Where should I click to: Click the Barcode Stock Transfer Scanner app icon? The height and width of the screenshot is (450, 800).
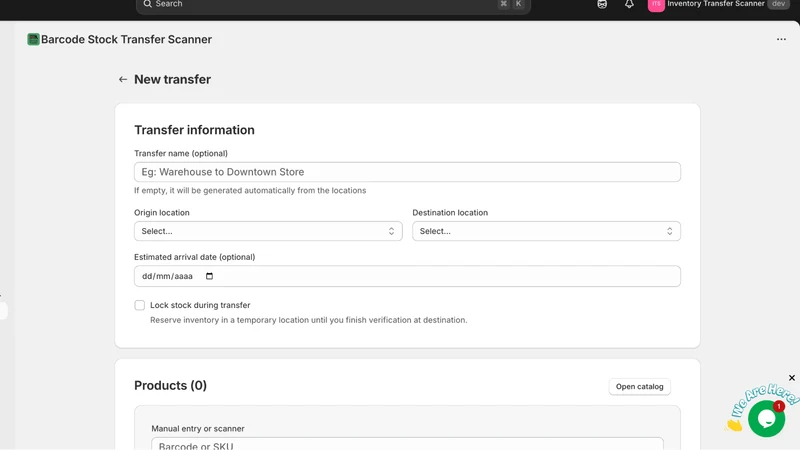point(33,39)
